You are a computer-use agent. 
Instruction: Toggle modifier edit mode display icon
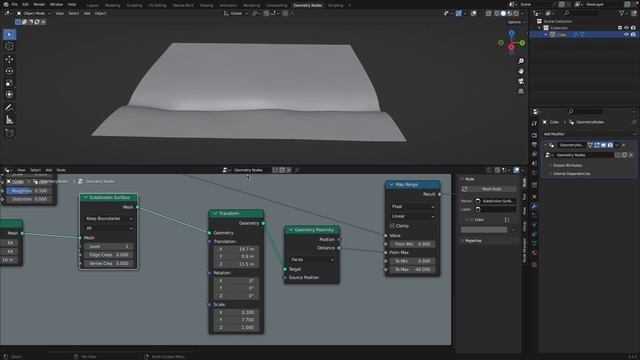(x=597, y=145)
